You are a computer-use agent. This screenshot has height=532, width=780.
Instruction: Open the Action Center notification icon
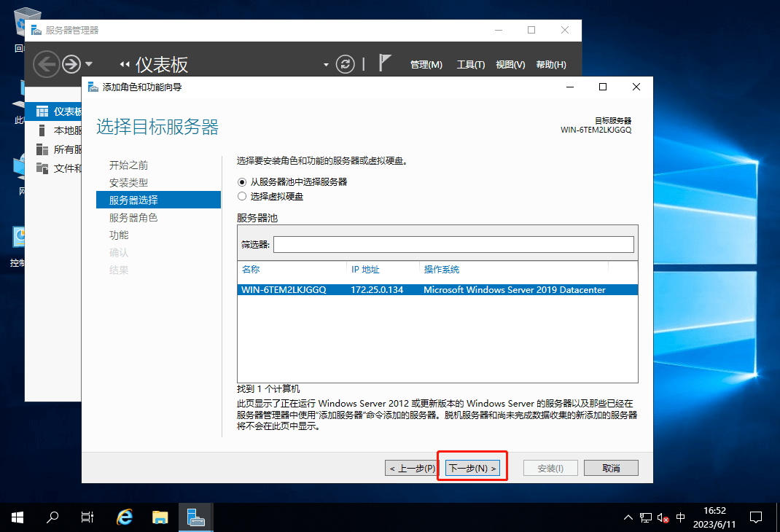tap(756, 517)
